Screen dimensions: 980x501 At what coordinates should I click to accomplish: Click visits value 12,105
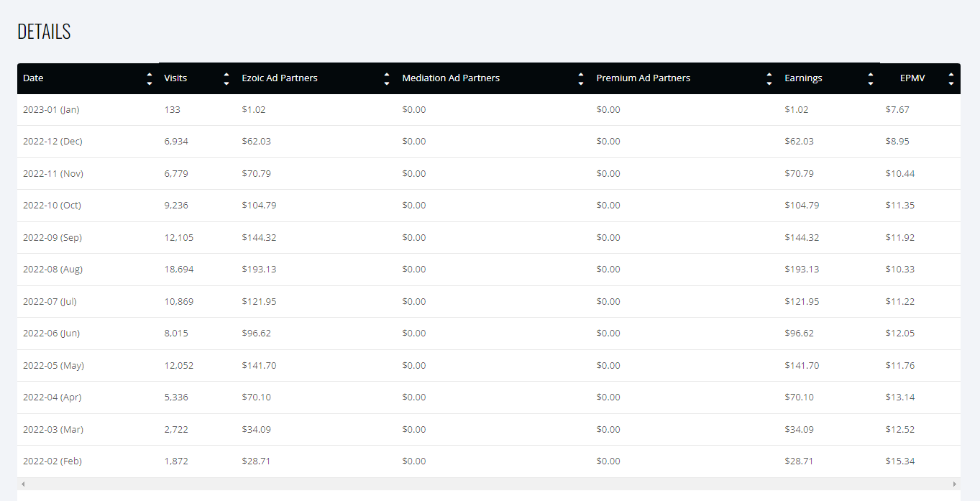[178, 238]
